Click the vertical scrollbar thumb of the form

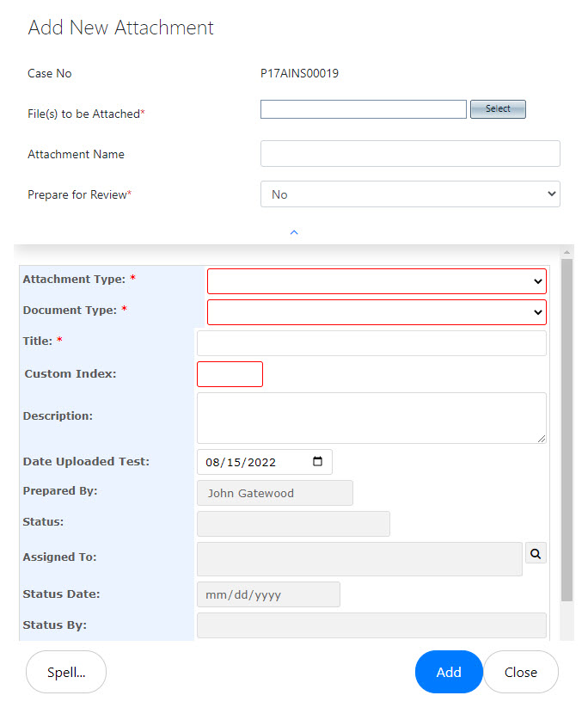click(x=567, y=430)
